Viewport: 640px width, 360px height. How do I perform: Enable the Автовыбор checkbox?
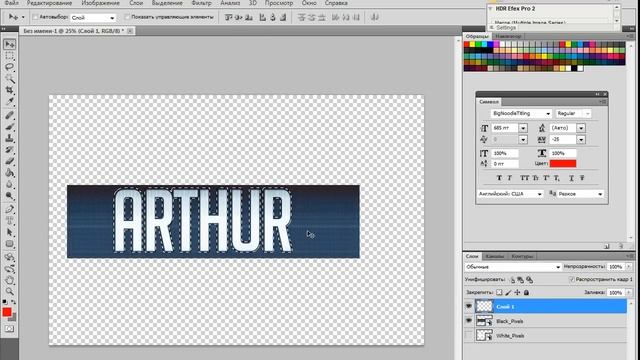[x=35, y=17]
